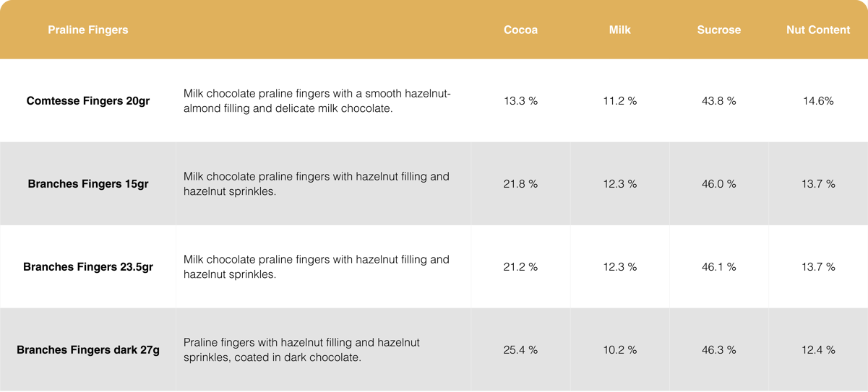Select Branches Fingers dark 27g product name
This screenshot has height=392, width=868.
coord(88,350)
